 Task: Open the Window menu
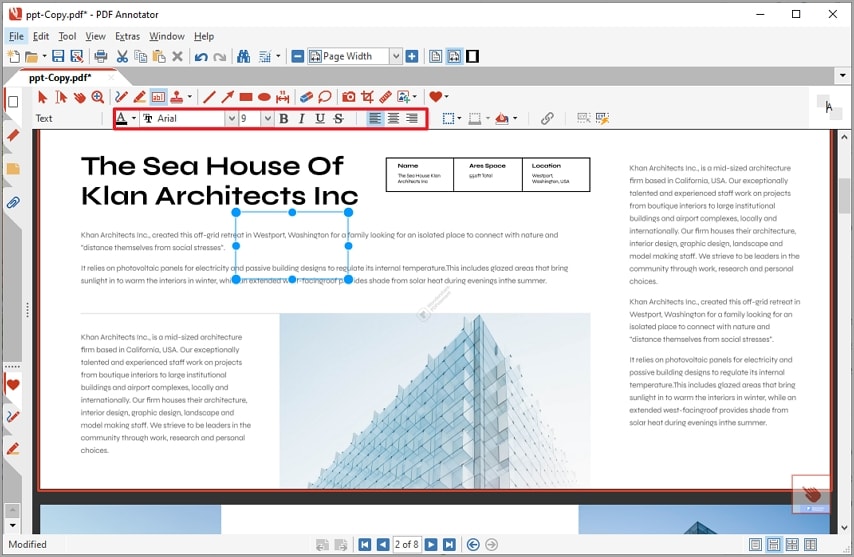pos(167,36)
